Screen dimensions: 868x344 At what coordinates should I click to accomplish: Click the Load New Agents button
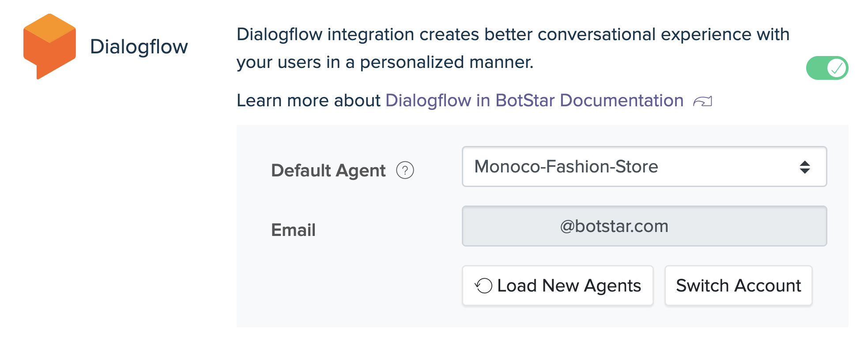[558, 286]
